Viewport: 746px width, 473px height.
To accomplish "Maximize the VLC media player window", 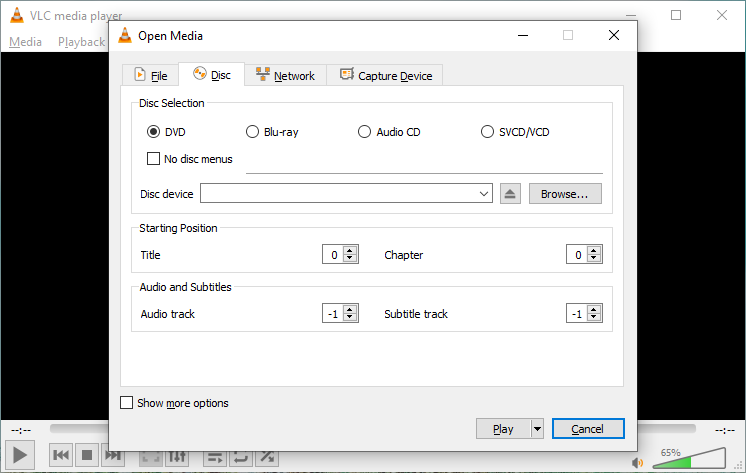I will tap(676, 15).
